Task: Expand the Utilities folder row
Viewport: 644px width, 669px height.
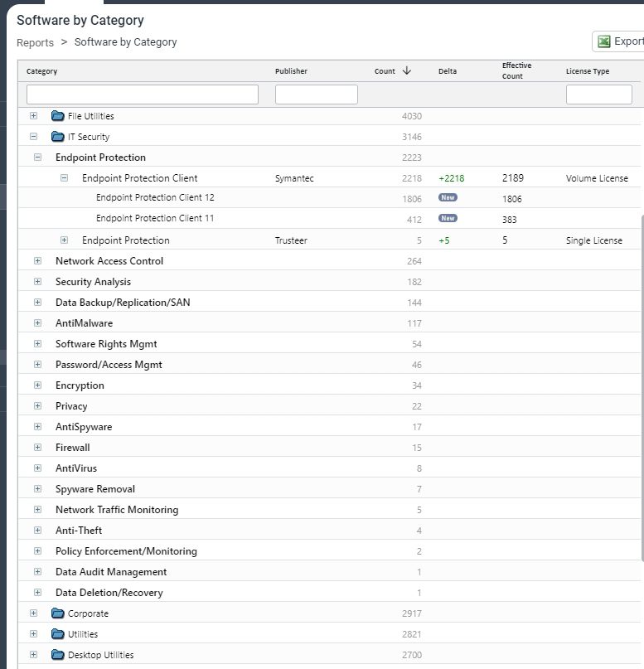Action: (34, 633)
